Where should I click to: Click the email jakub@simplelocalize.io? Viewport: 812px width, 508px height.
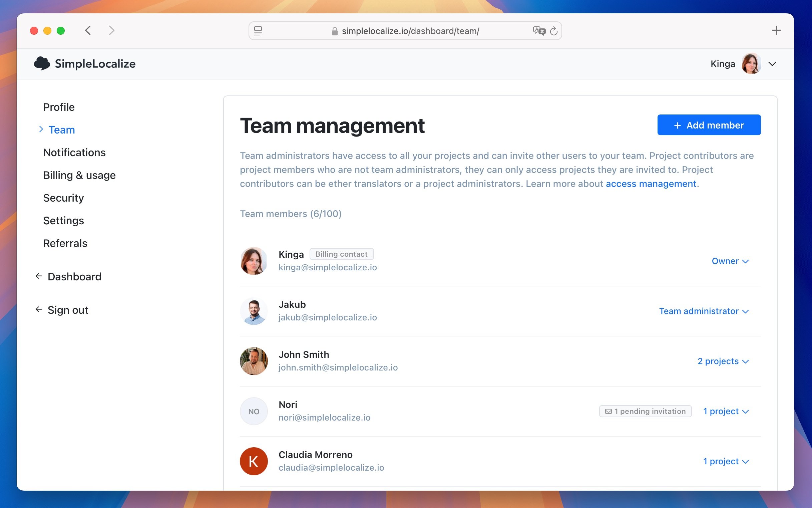tap(327, 317)
